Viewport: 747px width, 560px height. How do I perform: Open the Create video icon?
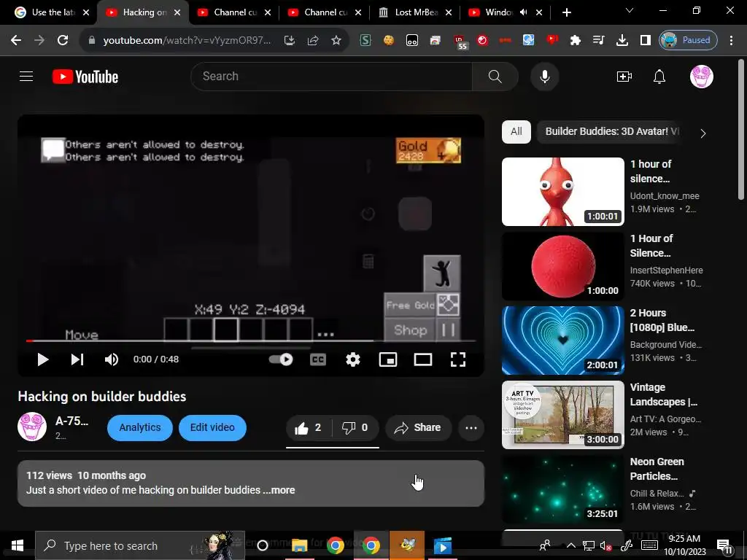pyautogui.click(x=624, y=76)
